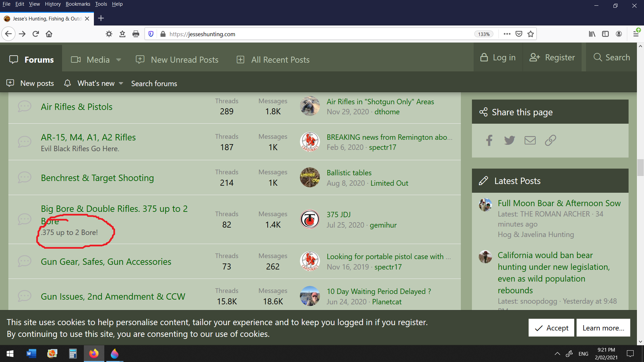
Task: Share this page via email
Action: click(x=530, y=140)
